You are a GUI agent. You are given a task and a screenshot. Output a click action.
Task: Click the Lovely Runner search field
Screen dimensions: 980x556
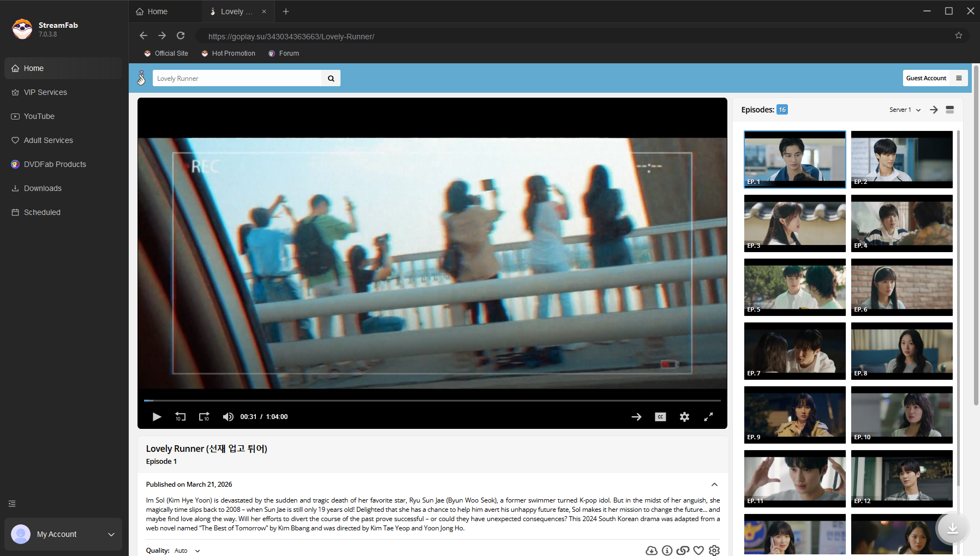[x=237, y=78]
